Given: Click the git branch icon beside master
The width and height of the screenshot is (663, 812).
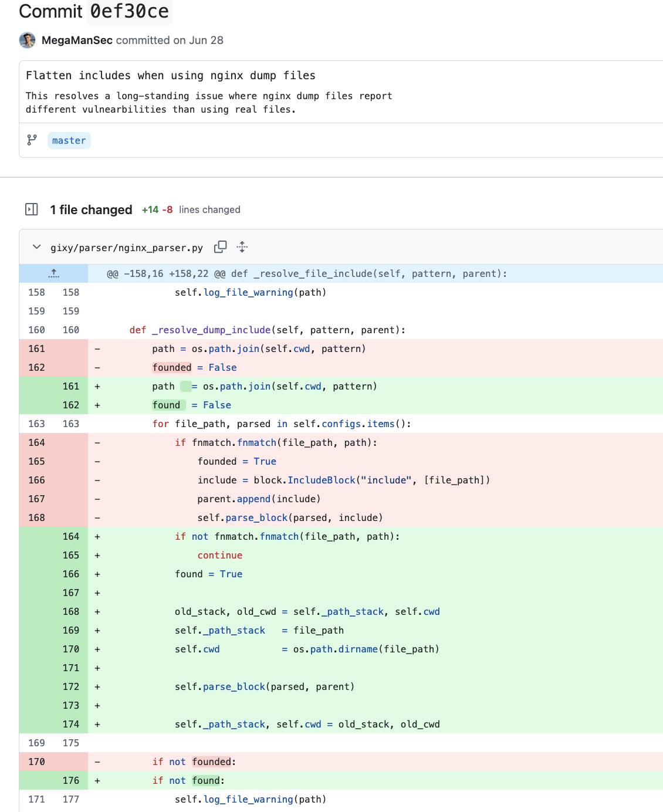Looking at the screenshot, I should [32, 140].
